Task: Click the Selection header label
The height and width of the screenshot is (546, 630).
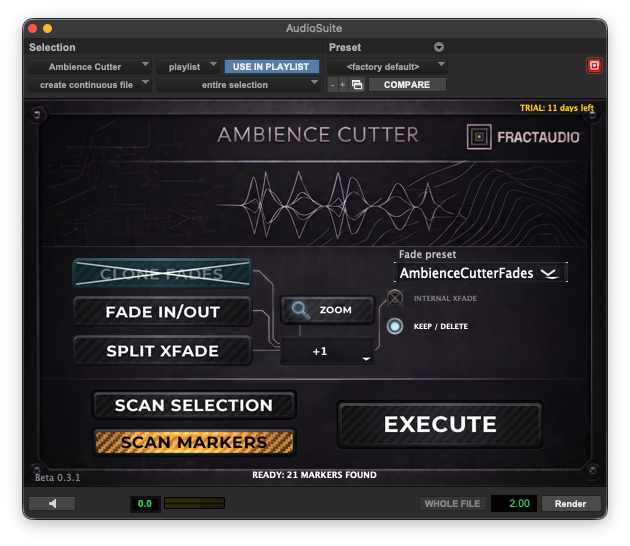Action: (52, 47)
